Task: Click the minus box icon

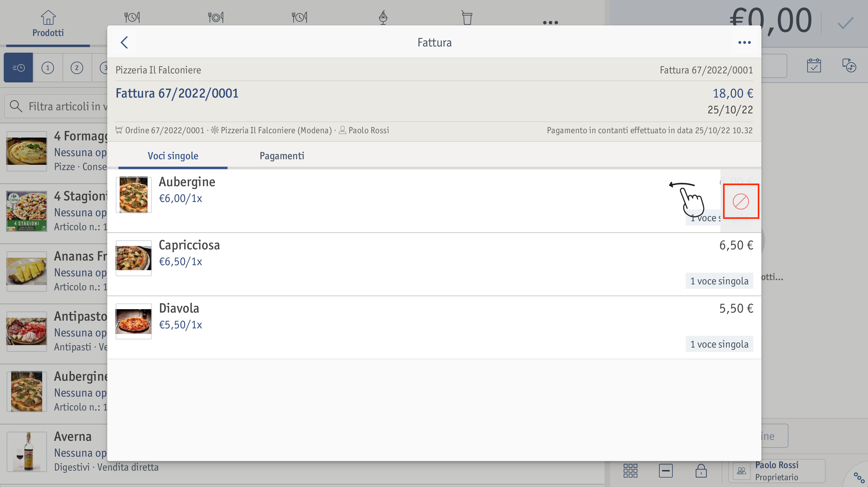Action: [x=666, y=471]
